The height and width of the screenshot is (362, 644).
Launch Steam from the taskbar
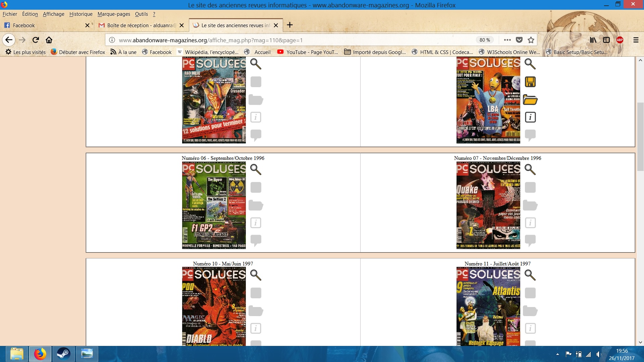pos(63,354)
